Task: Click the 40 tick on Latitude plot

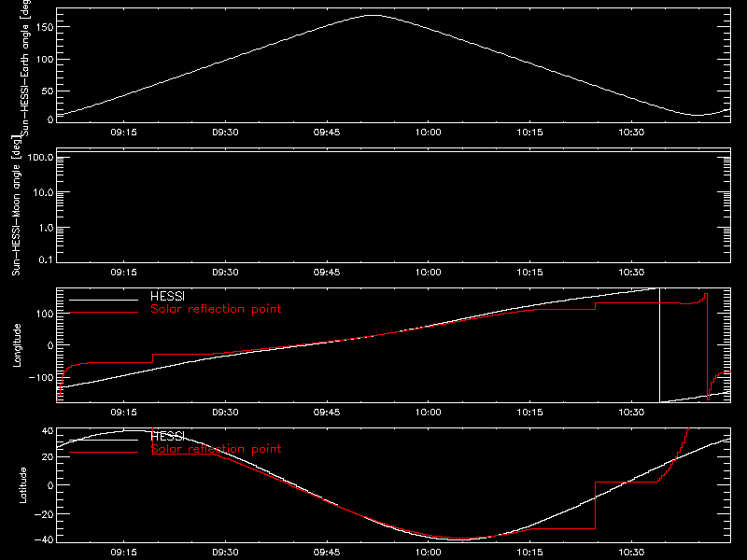Action: coord(48,431)
